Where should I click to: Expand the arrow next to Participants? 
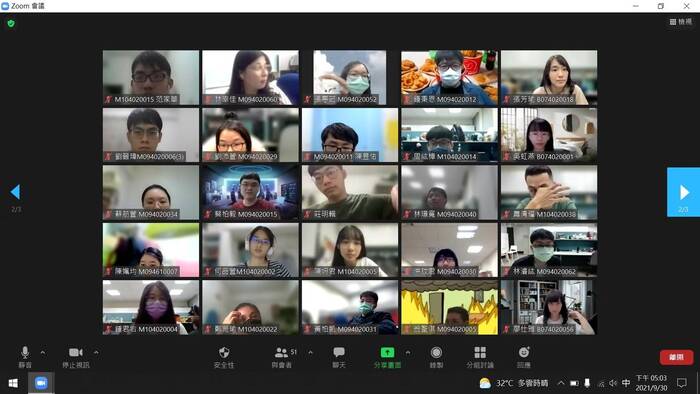310,353
